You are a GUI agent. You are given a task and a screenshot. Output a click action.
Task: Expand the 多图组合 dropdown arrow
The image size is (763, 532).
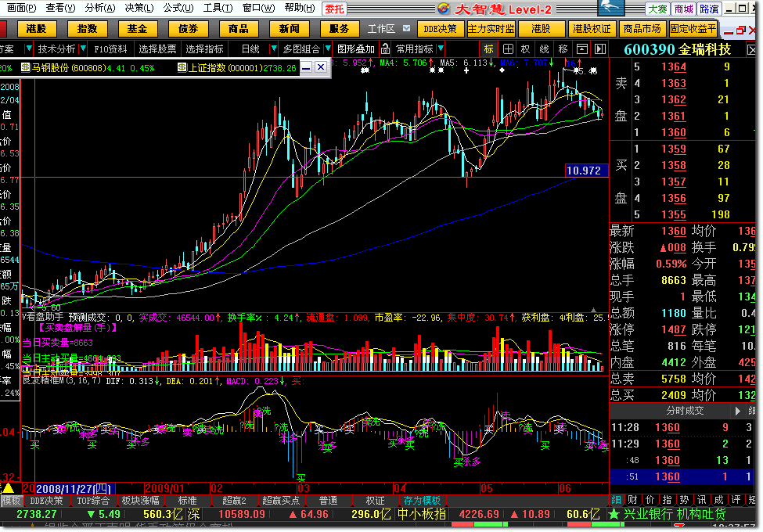328,49
